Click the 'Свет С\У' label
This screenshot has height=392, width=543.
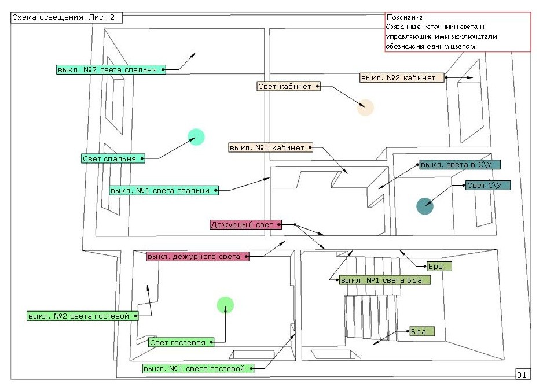click(487, 186)
